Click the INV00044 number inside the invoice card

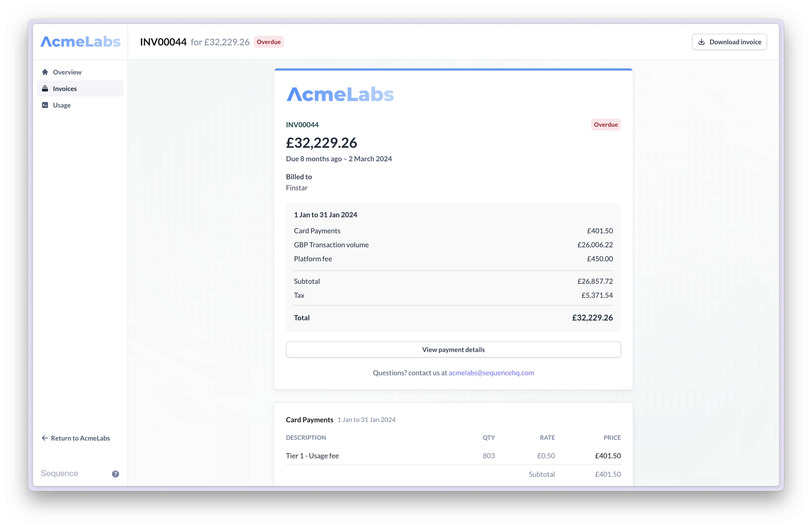(302, 125)
